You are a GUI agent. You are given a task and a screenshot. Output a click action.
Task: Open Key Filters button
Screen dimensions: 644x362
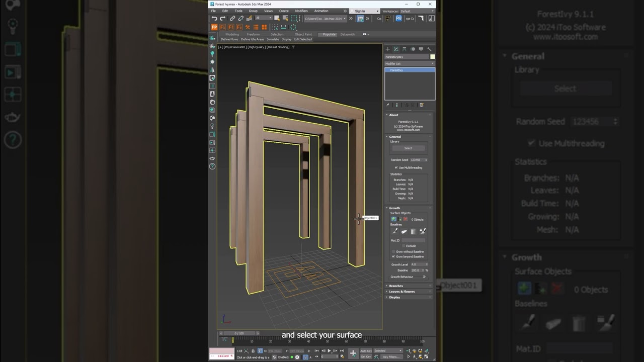coord(390,357)
